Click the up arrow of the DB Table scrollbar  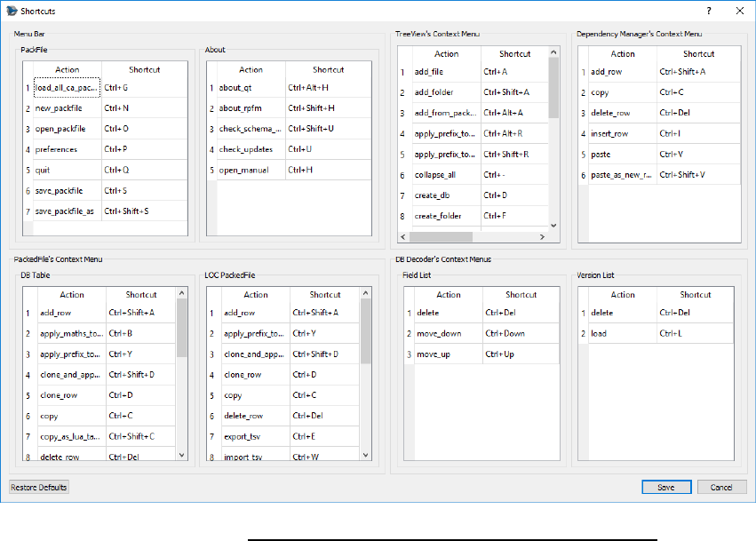coord(182,292)
